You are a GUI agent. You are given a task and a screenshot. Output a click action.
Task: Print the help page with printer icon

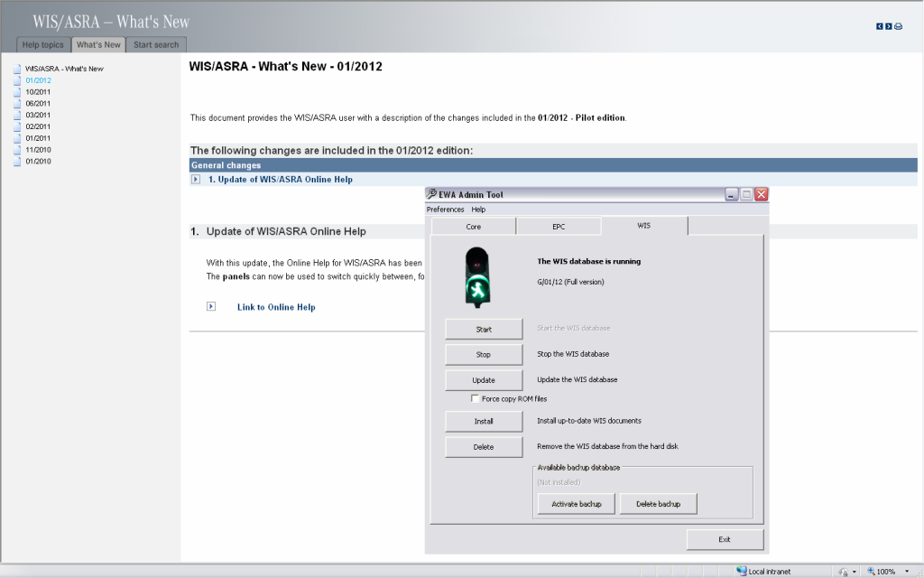(x=898, y=26)
